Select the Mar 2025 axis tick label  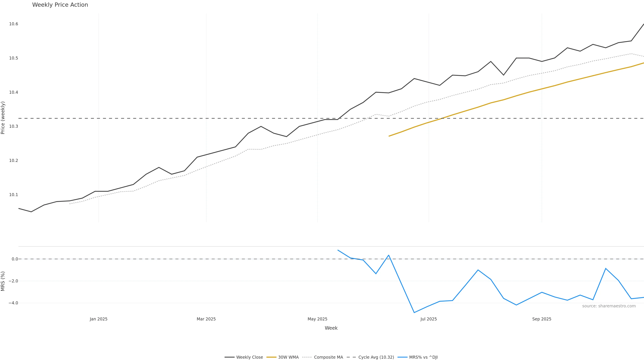click(206, 319)
